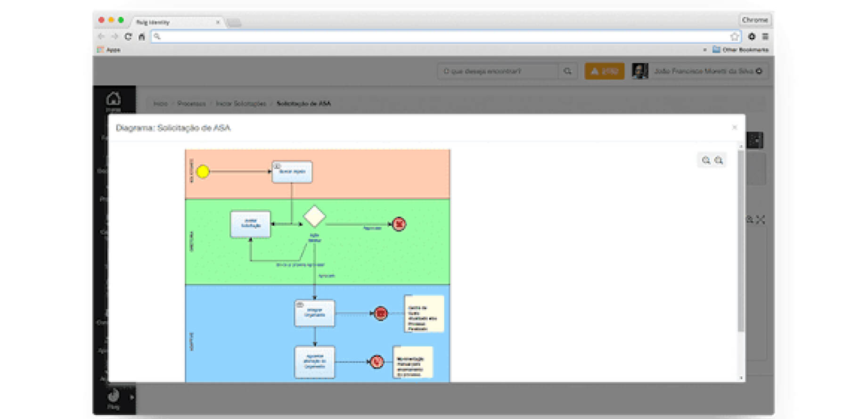Open the Chrome hamburger menu
Screen dimensions: 868x419
[765, 36]
